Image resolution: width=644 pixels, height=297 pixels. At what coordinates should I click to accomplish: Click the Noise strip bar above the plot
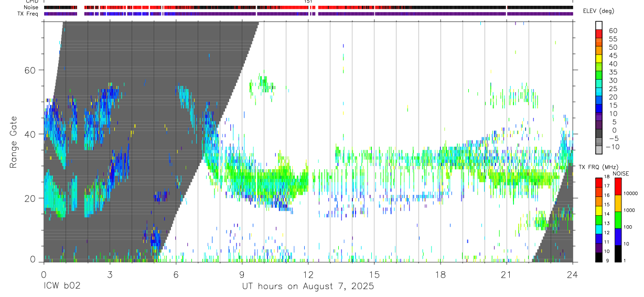(308, 7)
